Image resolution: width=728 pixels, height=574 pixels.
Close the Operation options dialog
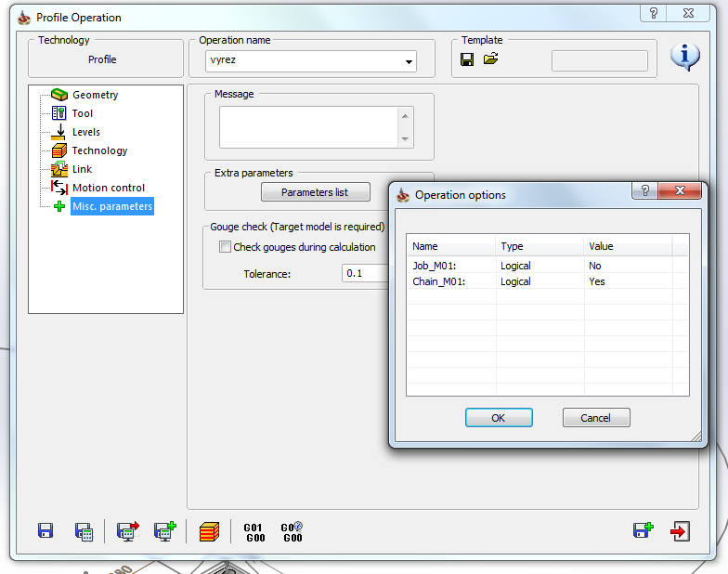(x=680, y=190)
